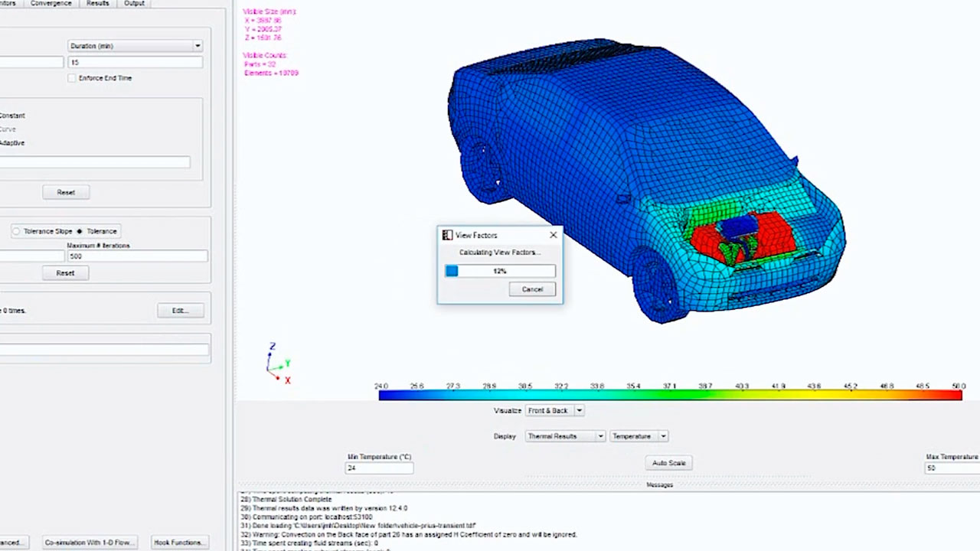Click the XYZ axis triad in viewport
980x551 pixels.
click(x=277, y=364)
